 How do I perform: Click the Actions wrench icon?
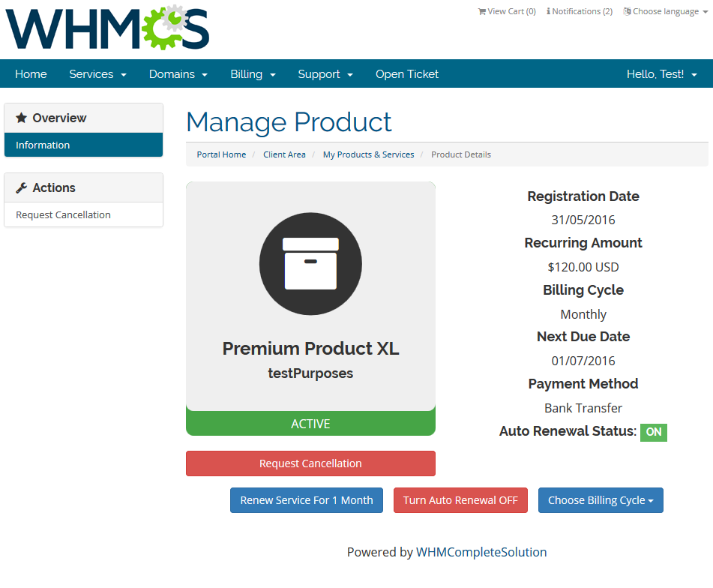22,187
